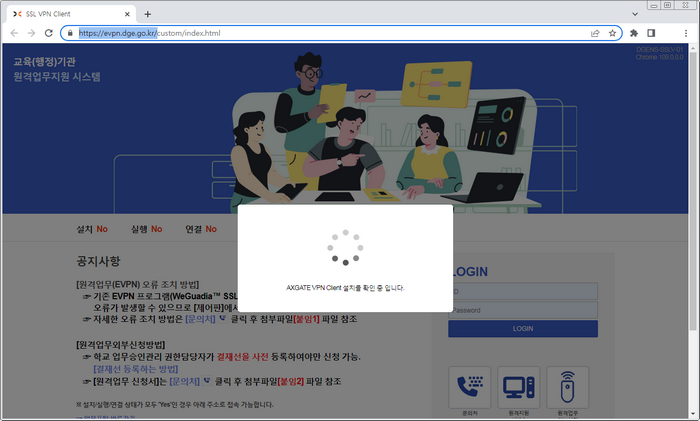Click phone icon next to second [문의처]
The height and width of the screenshot is (421, 700).
207,381
